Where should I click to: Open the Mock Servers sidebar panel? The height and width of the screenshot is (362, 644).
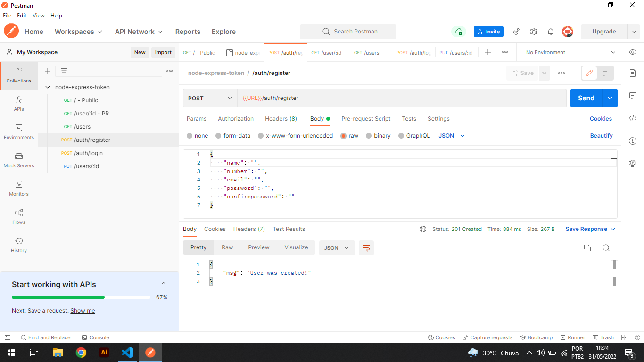19,160
